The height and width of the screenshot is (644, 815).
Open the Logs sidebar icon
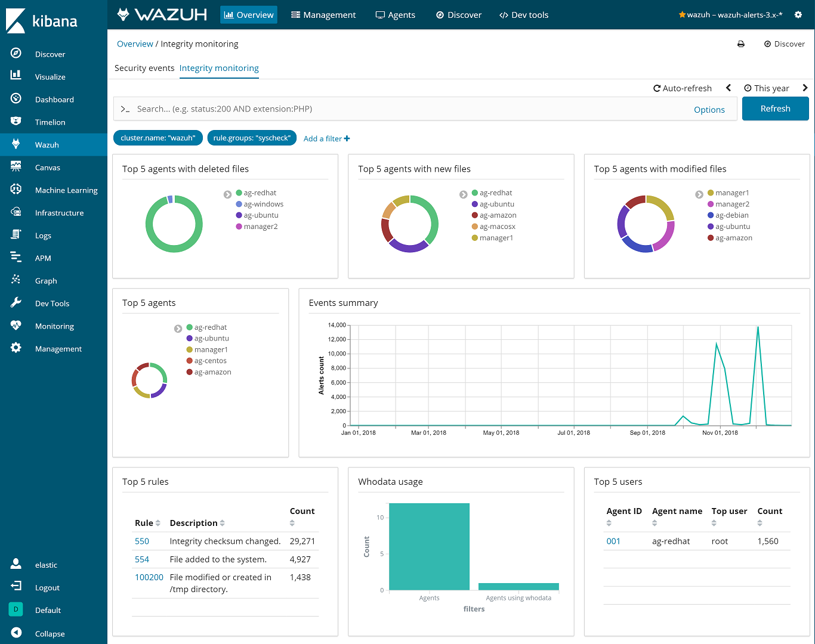coord(16,235)
